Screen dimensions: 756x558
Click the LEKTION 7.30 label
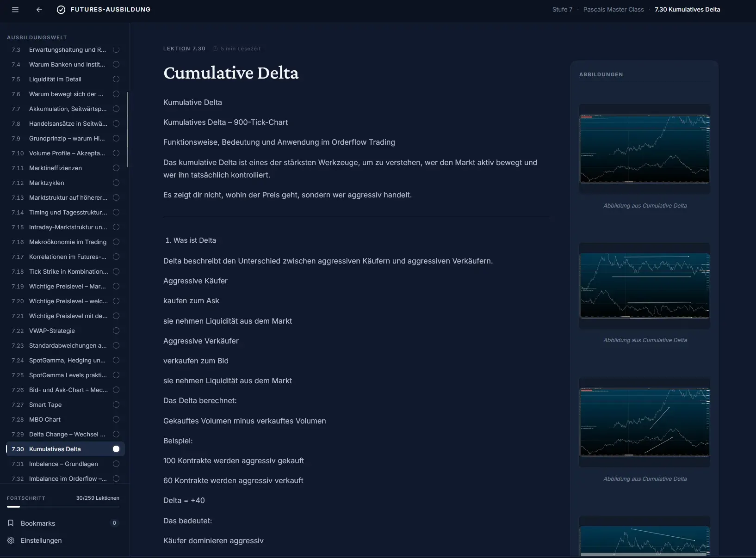pyautogui.click(x=184, y=49)
